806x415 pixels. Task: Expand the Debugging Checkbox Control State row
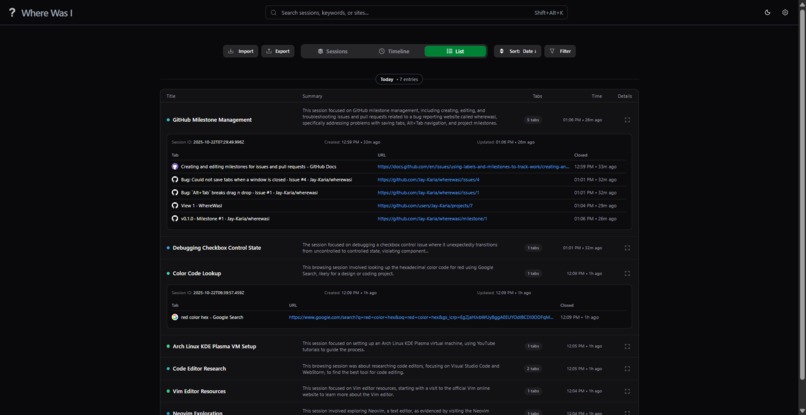pyautogui.click(x=399, y=248)
